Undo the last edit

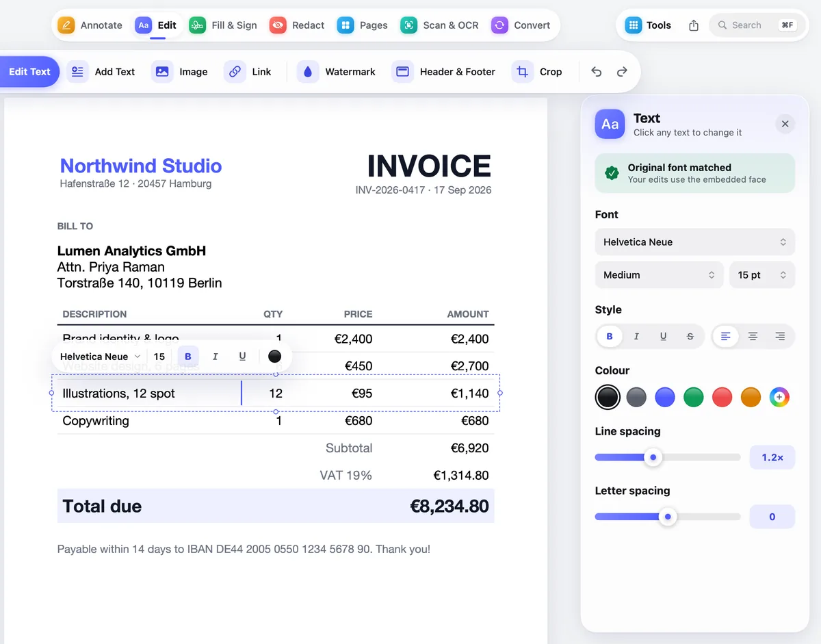(x=597, y=72)
